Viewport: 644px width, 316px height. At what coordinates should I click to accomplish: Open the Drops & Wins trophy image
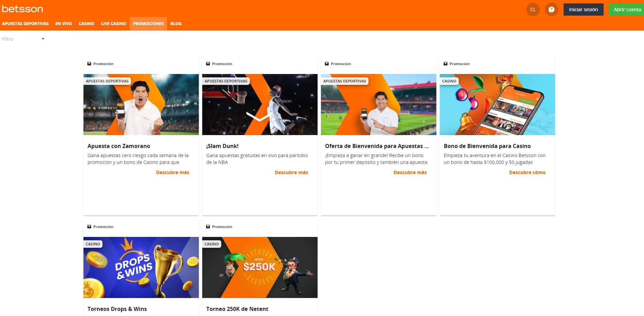tap(141, 267)
